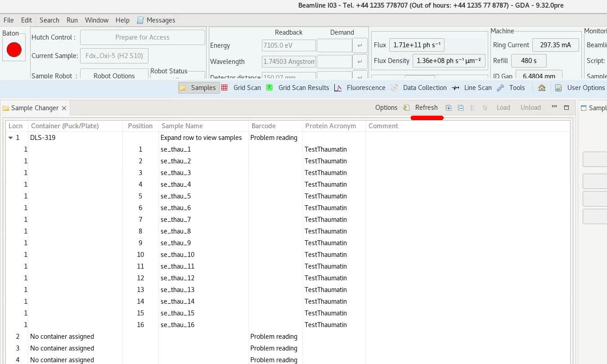Click the Wavelength demand input field
607x364 pixels.
[334, 62]
